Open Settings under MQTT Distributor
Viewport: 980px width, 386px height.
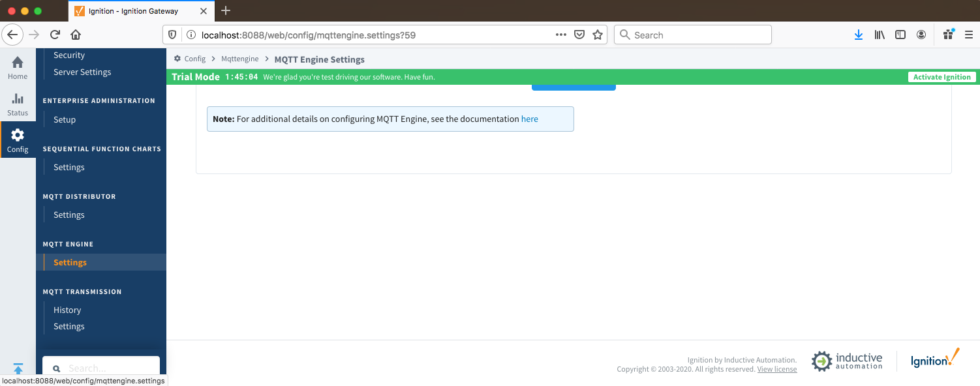click(x=69, y=215)
